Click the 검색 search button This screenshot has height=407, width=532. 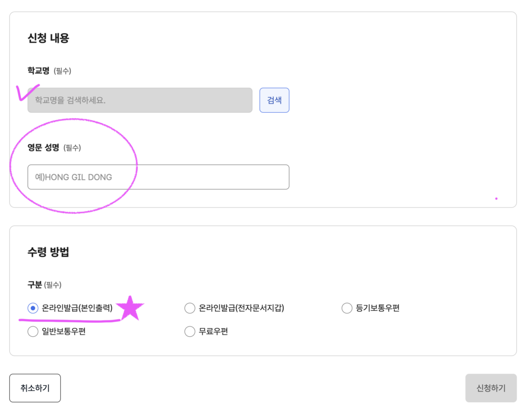pos(274,100)
